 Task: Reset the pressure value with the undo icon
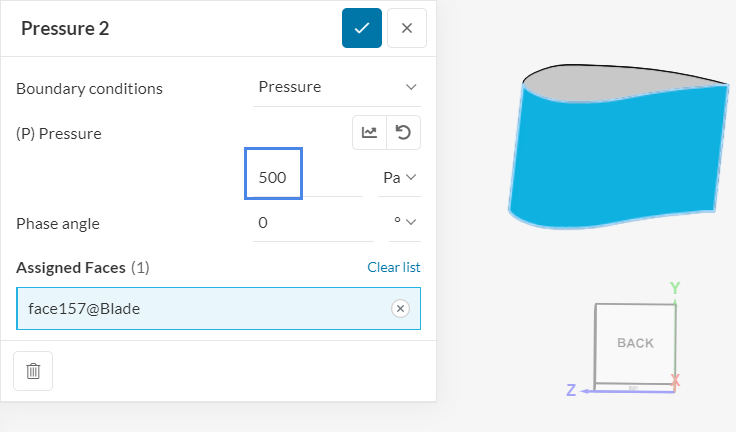pyautogui.click(x=404, y=133)
